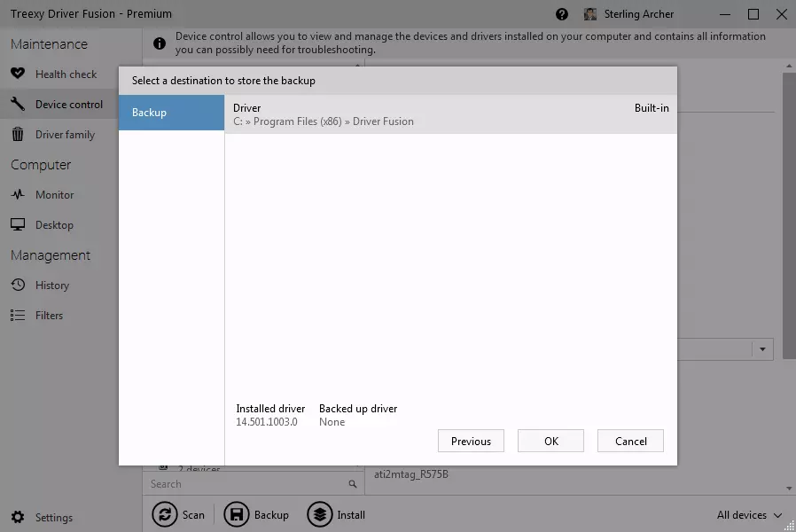This screenshot has width=796, height=532.
Task: Click the info circle icon
Action: pos(160,43)
